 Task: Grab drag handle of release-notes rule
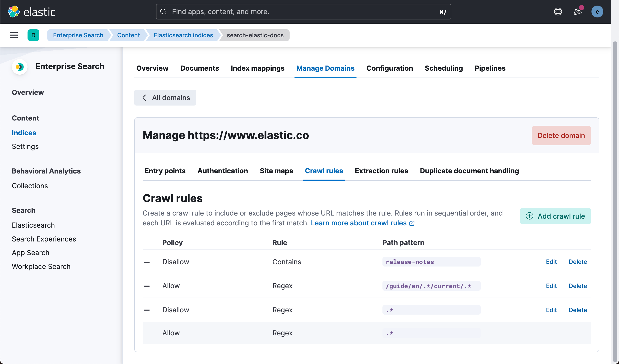tap(147, 262)
